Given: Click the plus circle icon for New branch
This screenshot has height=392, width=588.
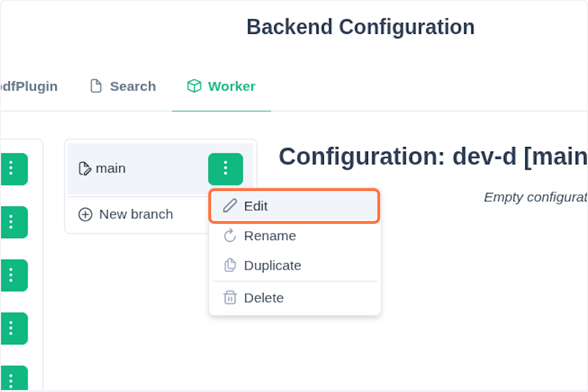Looking at the screenshot, I should tap(85, 215).
